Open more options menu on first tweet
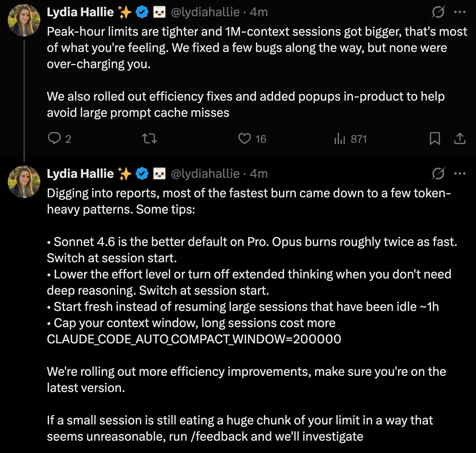 coord(460,12)
